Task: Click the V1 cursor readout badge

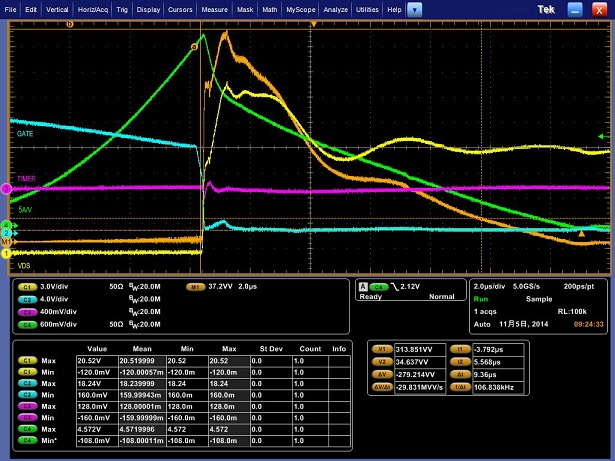Action: coord(382,349)
